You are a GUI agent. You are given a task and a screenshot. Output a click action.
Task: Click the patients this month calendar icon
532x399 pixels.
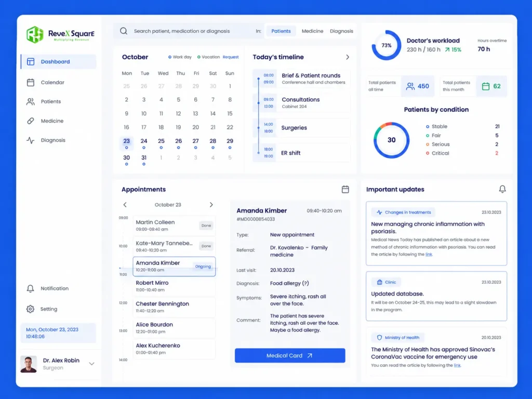click(x=486, y=86)
